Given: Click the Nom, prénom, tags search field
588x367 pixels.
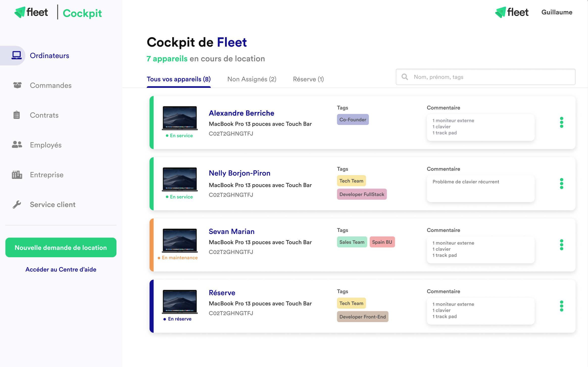Looking at the screenshot, I should pos(485,77).
